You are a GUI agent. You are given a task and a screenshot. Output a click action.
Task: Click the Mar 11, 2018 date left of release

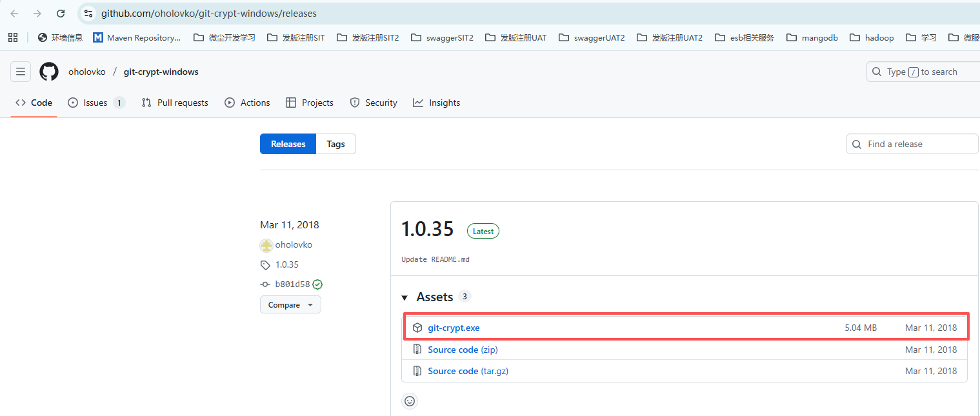(290, 224)
